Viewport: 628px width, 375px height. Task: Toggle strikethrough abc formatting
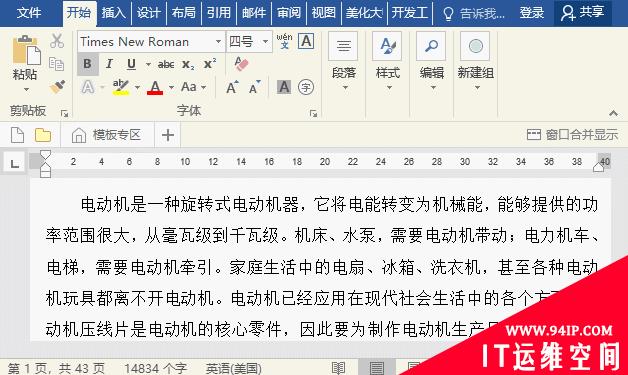pos(166,64)
